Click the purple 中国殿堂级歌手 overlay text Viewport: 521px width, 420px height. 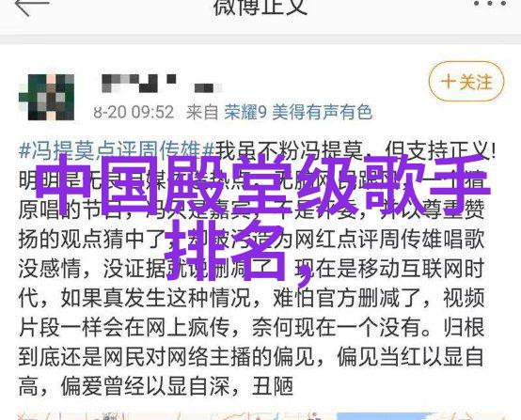point(262,188)
